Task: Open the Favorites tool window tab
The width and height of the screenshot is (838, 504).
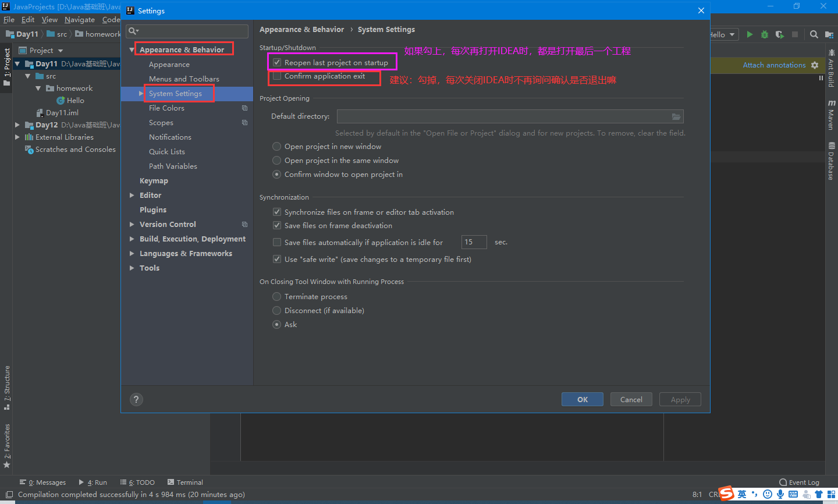Action: tap(6, 446)
